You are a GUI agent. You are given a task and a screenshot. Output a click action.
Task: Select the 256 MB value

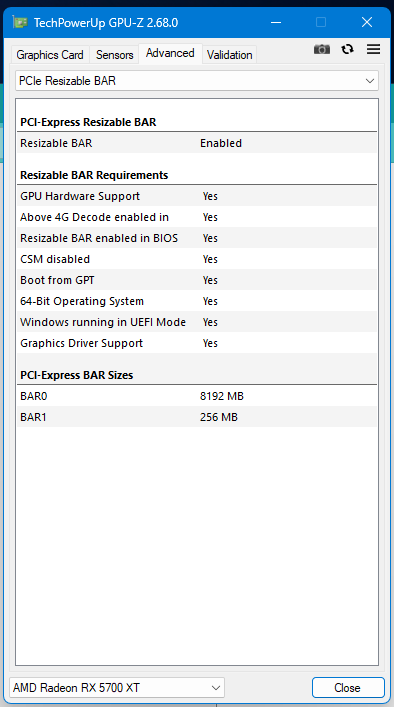(x=219, y=418)
